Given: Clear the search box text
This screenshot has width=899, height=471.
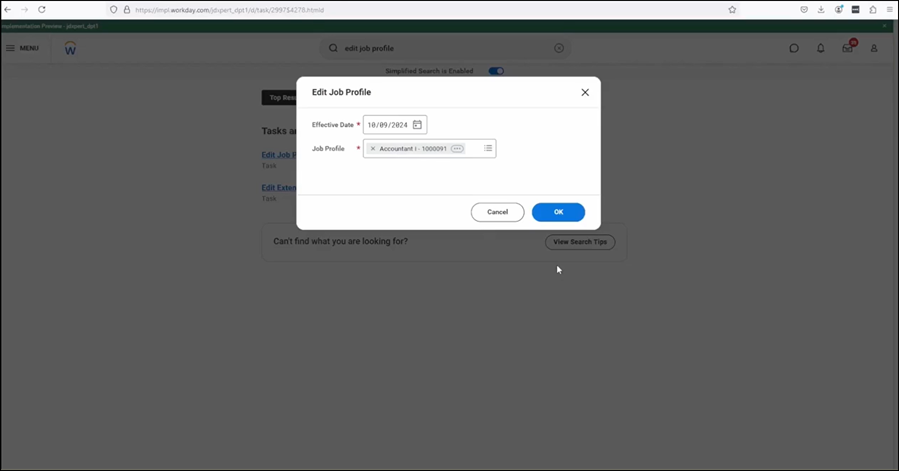Looking at the screenshot, I should pos(559,48).
